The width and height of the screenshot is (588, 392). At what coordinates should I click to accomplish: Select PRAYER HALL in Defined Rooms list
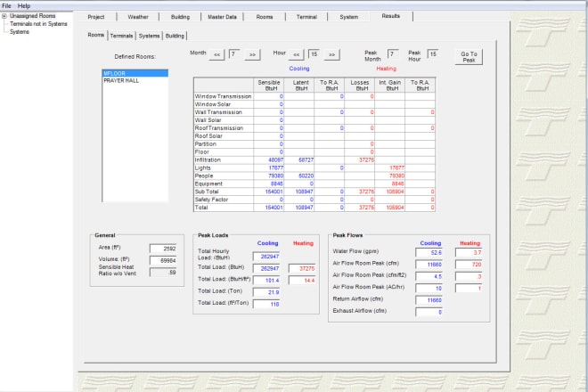point(120,80)
